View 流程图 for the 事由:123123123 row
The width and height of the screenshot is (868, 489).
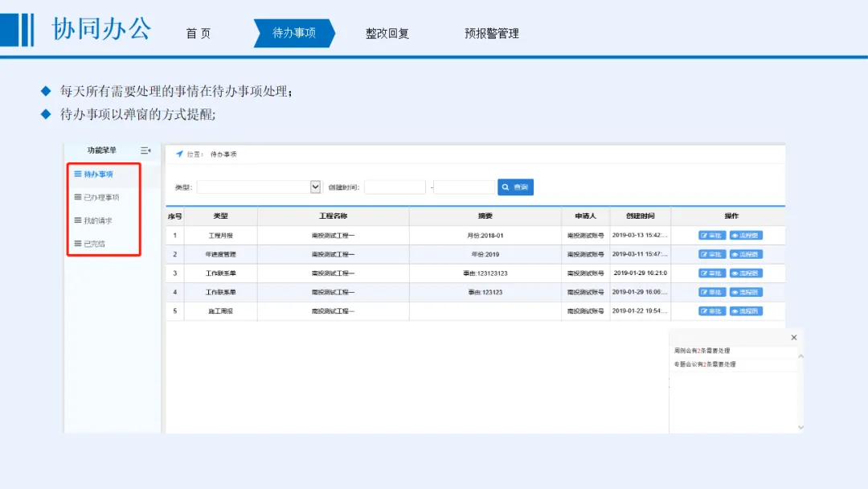[746, 273]
